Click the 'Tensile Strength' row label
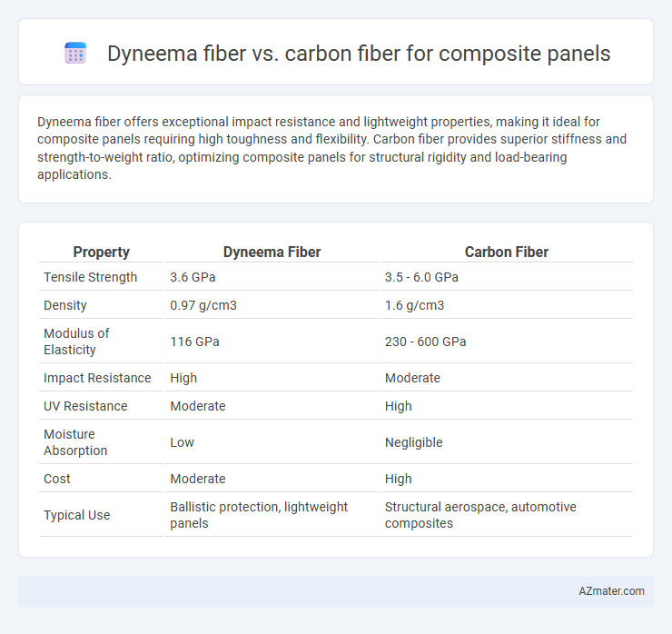Viewport: 672px width, 634px height. pos(91,277)
